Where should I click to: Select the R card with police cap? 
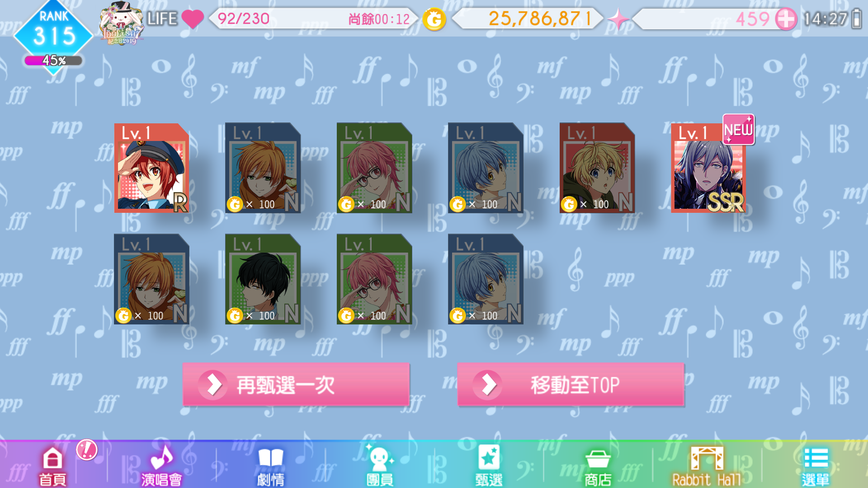[151, 168]
